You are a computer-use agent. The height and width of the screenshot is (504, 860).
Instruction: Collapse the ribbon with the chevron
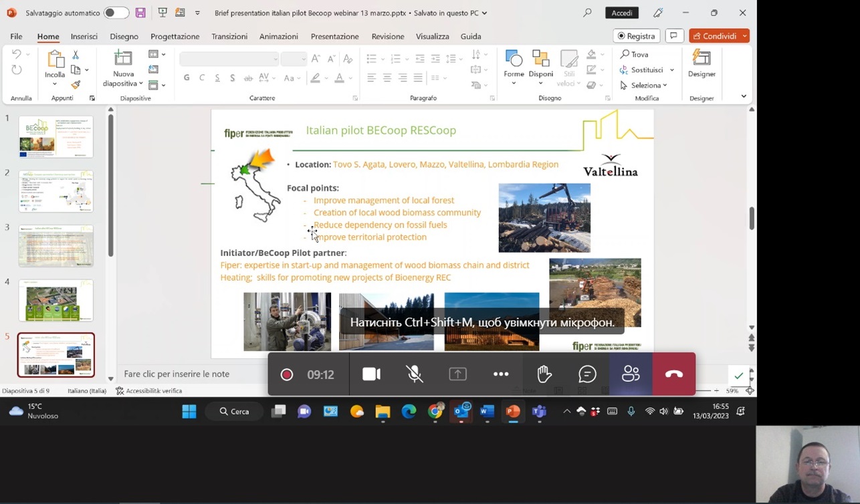point(744,96)
